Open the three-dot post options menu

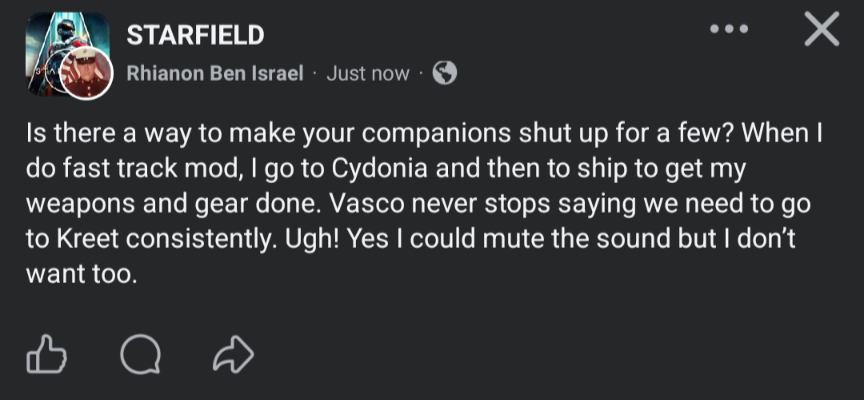pos(728,31)
